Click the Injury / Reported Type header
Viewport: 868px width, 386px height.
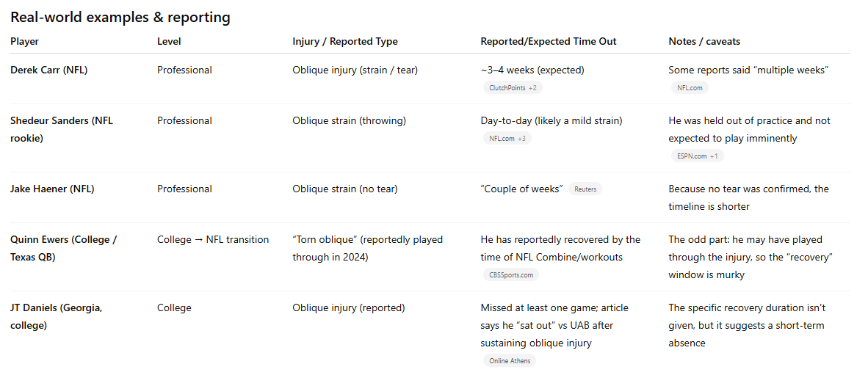[345, 42]
